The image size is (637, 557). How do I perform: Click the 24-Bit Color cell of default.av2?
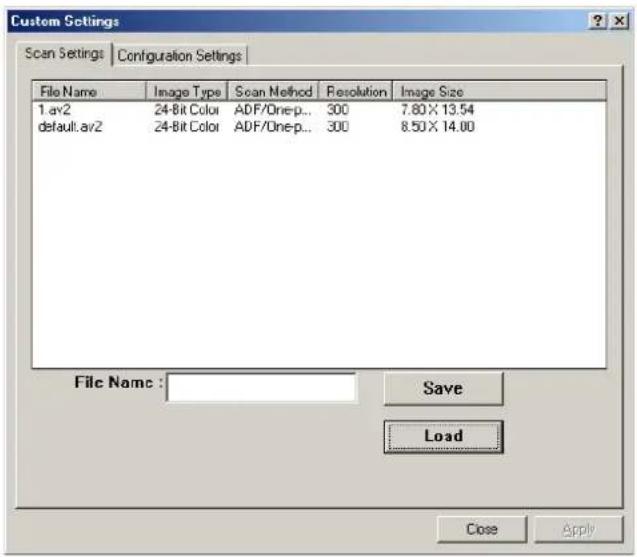click(x=186, y=126)
